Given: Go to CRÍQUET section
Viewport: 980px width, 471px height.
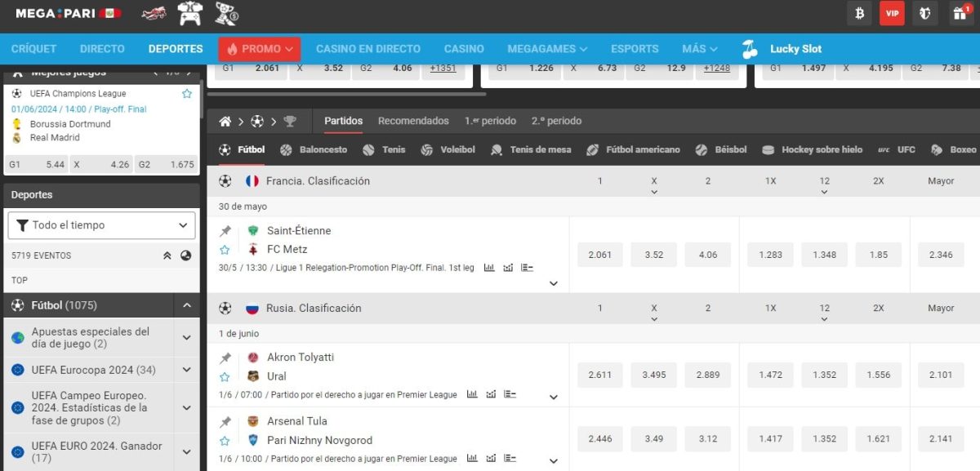Looking at the screenshot, I should (34, 49).
